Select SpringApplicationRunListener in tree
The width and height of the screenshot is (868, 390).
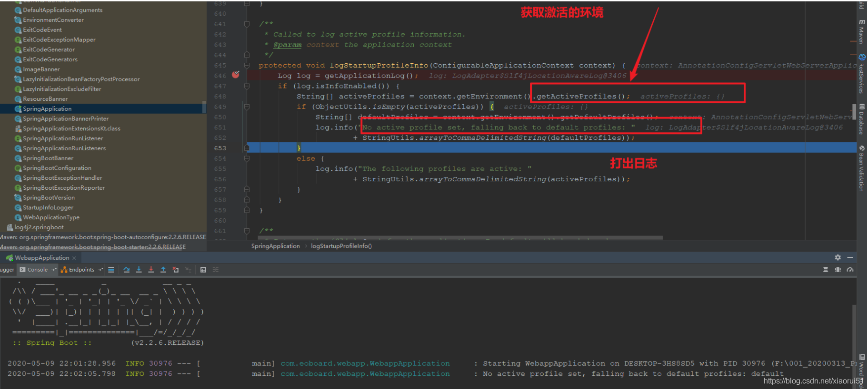pos(63,138)
